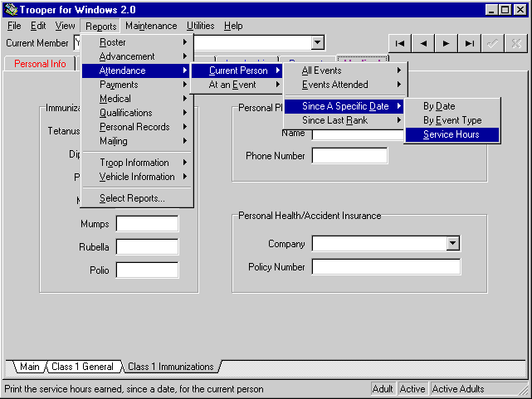532x399 pixels.
Task: Click the insurance Company combo box
Action: pyautogui.click(x=386, y=243)
